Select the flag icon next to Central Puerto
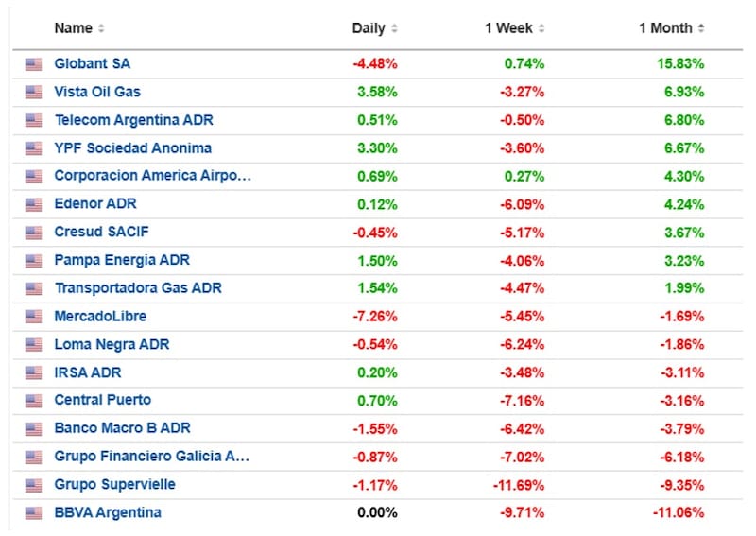The image size is (756, 536). 33,401
